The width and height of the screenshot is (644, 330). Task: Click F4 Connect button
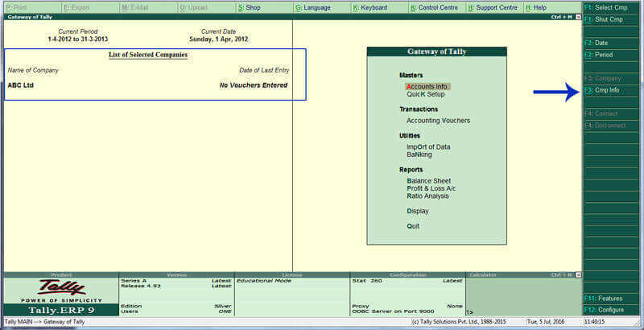[611, 113]
